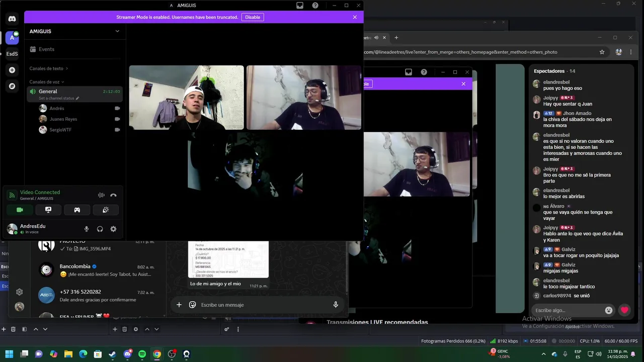Start an activity in Discord
This screenshot has height=362, width=644.
[x=77, y=210]
